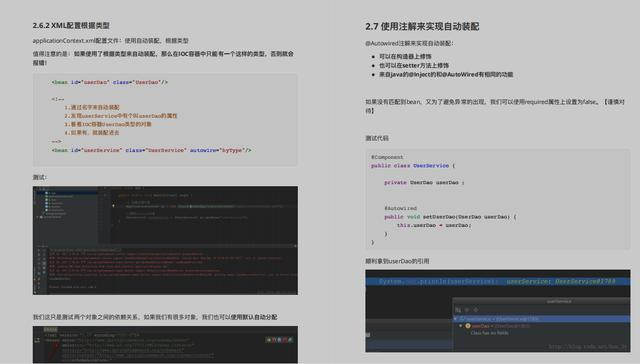Click the heading '2.6.2 XML配置根据类型'
This screenshot has width=640, height=364.
[x=71, y=25]
